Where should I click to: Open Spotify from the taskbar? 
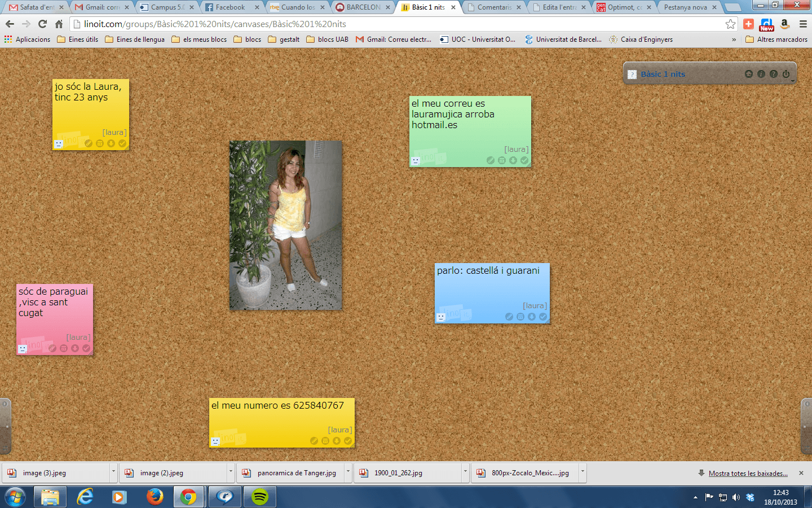(x=260, y=497)
